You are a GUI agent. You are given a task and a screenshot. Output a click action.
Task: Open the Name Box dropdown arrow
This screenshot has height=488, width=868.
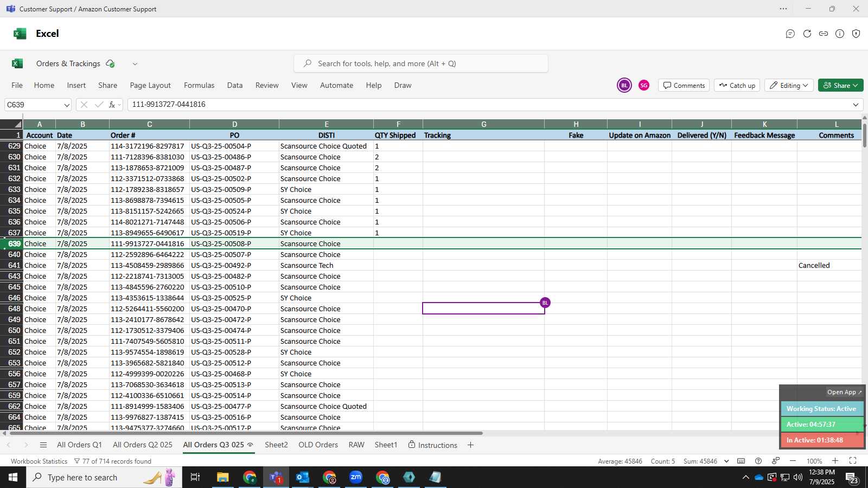tap(67, 105)
